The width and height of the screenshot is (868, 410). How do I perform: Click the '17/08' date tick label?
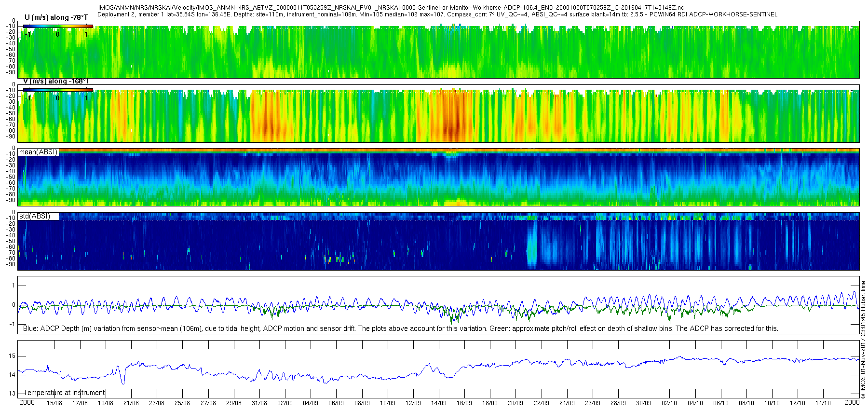click(80, 403)
